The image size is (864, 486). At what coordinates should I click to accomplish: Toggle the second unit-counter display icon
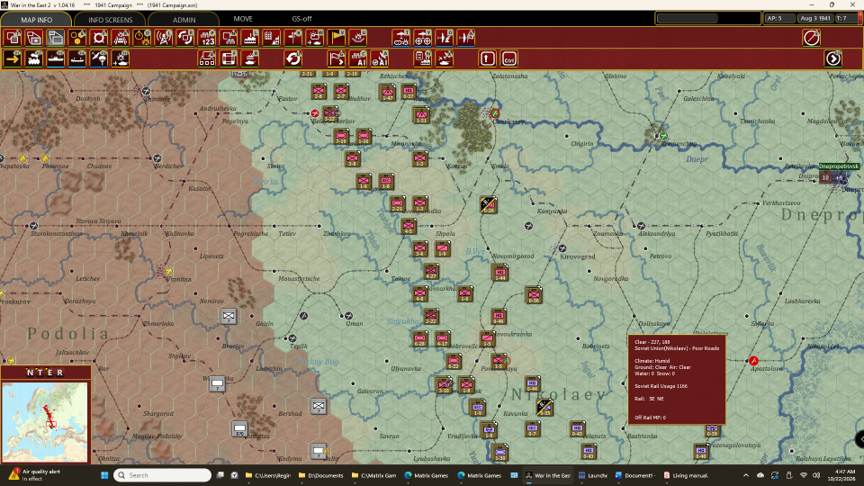pos(34,38)
